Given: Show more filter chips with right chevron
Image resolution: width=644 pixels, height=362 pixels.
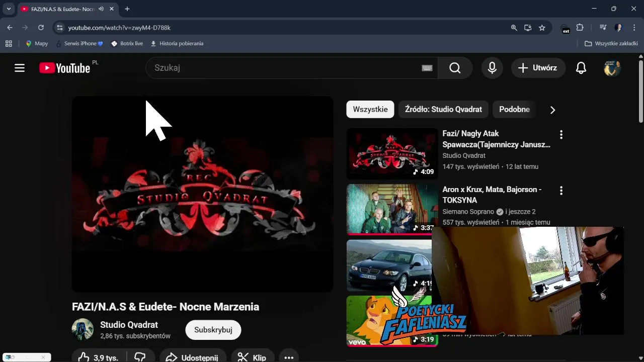Looking at the screenshot, I should (552, 110).
